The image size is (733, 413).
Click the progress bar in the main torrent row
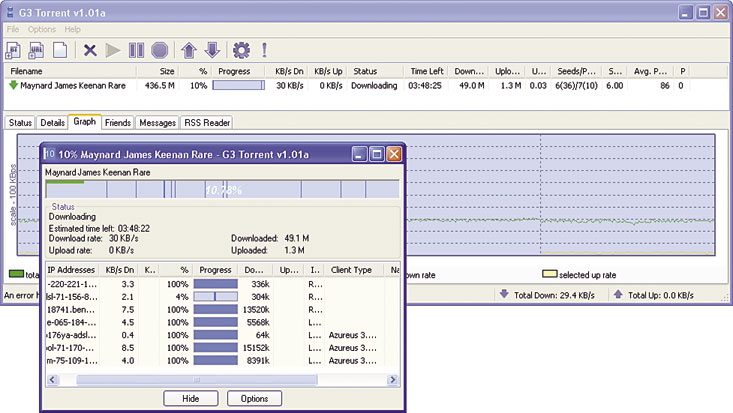(x=238, y=85)
